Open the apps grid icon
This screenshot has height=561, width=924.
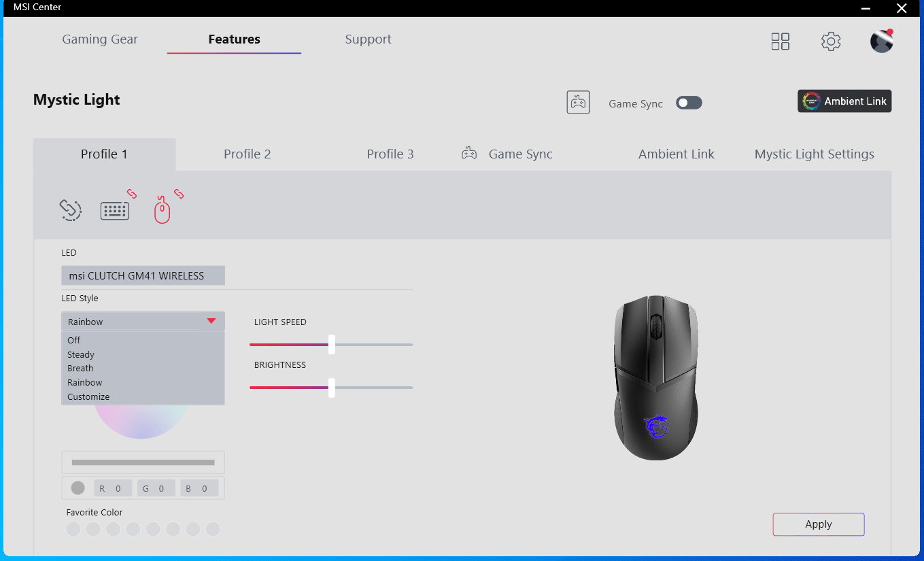780,41
